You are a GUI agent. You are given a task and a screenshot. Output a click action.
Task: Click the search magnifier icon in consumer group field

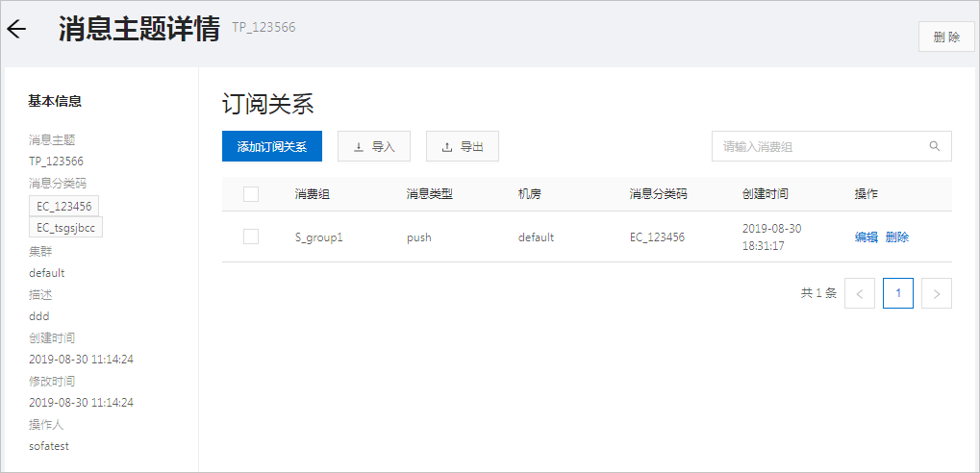point(935,146)
